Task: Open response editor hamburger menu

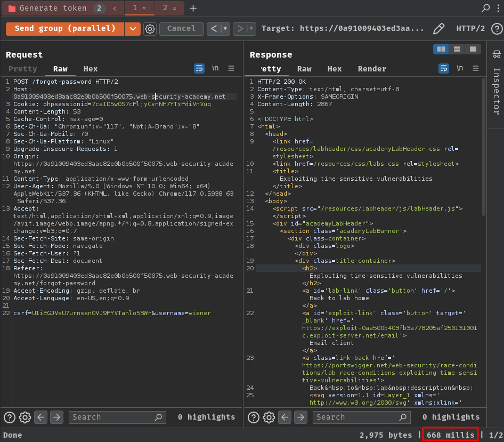Action: [476, 68]
